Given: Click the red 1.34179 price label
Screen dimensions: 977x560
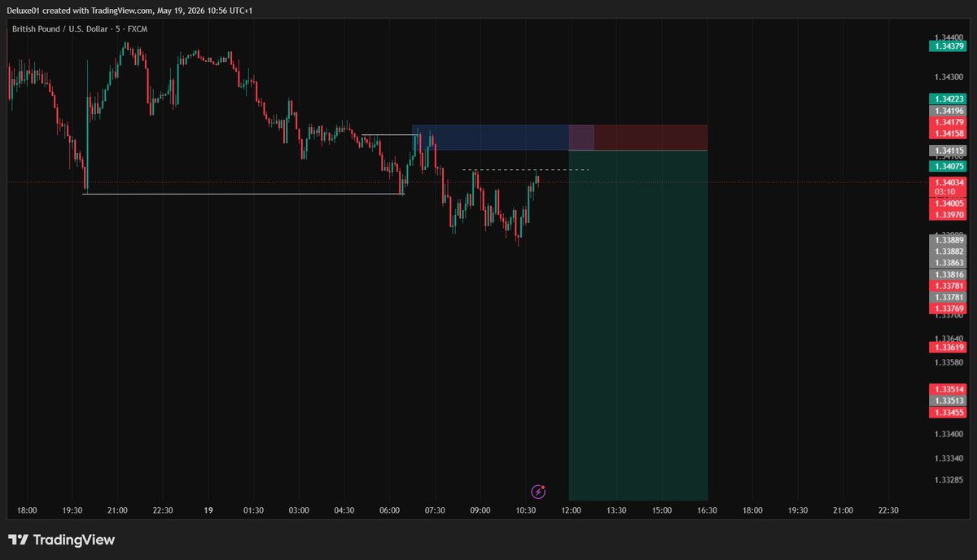Looking at the screenshot, I should (947, 122).
